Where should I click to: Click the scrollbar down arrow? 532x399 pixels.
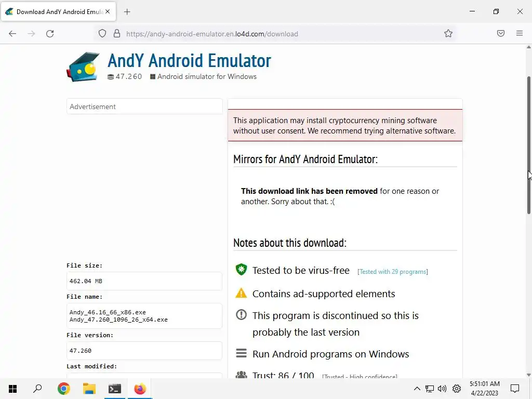coord(528,375)
